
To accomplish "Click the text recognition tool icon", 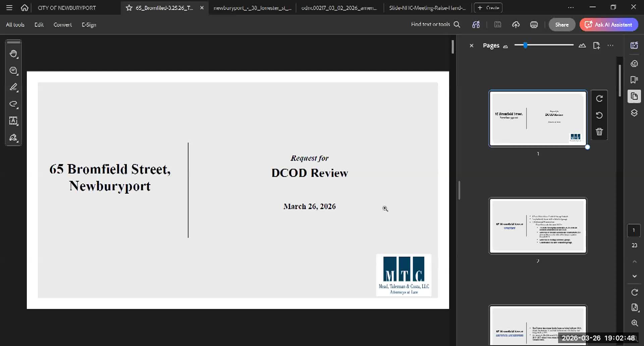I will 13,121.
